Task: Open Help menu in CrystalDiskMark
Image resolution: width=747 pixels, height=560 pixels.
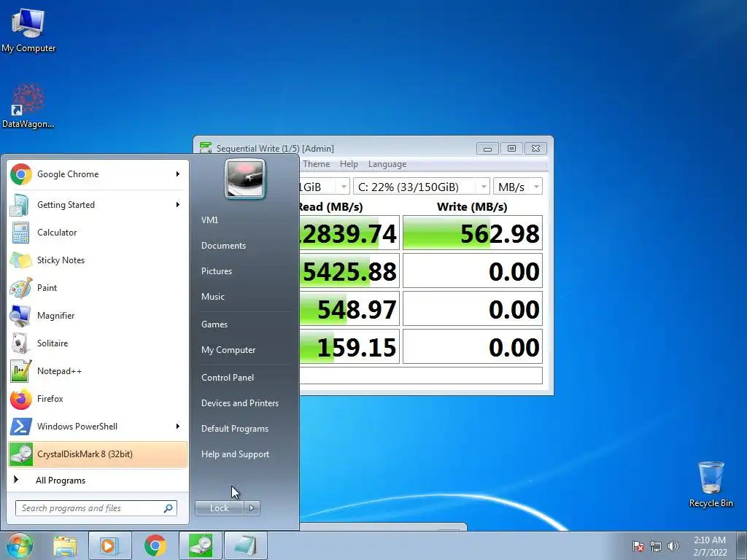Action: (349, 164)
